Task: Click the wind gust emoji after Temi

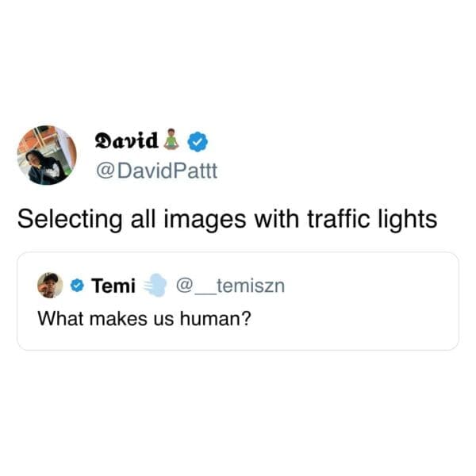Action: click(x=155, y=285)
